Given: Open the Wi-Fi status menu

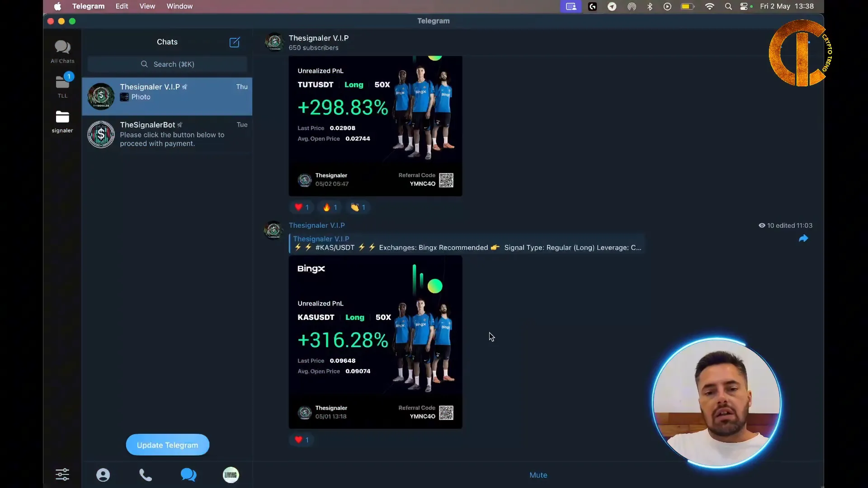Looking at the screenshot, I should tap(710, 6).
